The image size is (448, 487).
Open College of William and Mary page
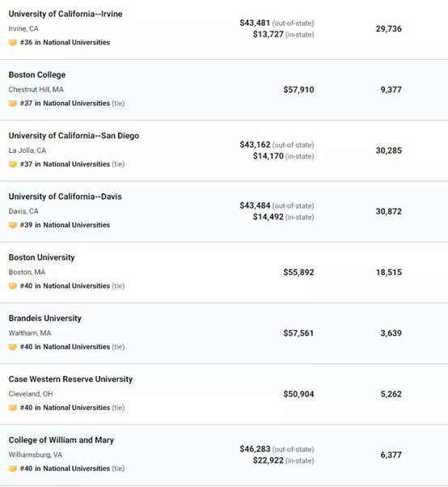(61, 440)
